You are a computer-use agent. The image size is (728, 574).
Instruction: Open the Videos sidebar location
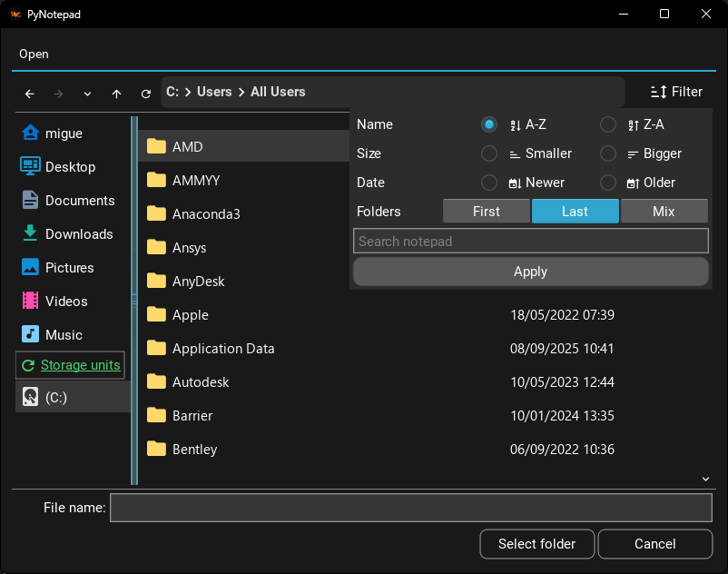[55, 302]
